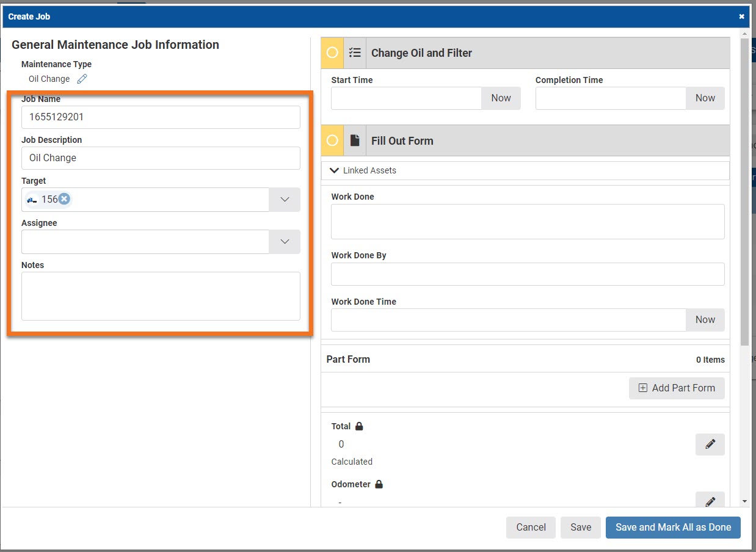
Task: Click the 'Calculated' label under Total
Action: coord(352,462)
